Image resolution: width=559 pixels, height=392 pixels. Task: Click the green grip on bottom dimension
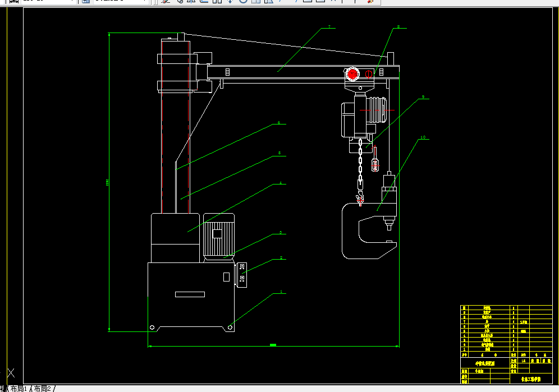273,345
